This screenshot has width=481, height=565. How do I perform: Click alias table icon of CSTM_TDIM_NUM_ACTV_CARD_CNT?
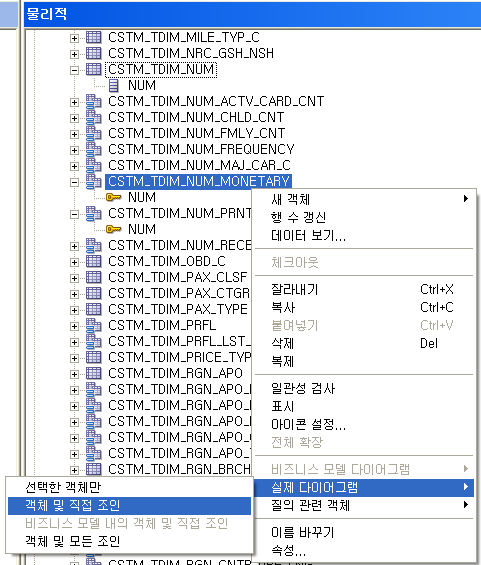coord(94,101)
